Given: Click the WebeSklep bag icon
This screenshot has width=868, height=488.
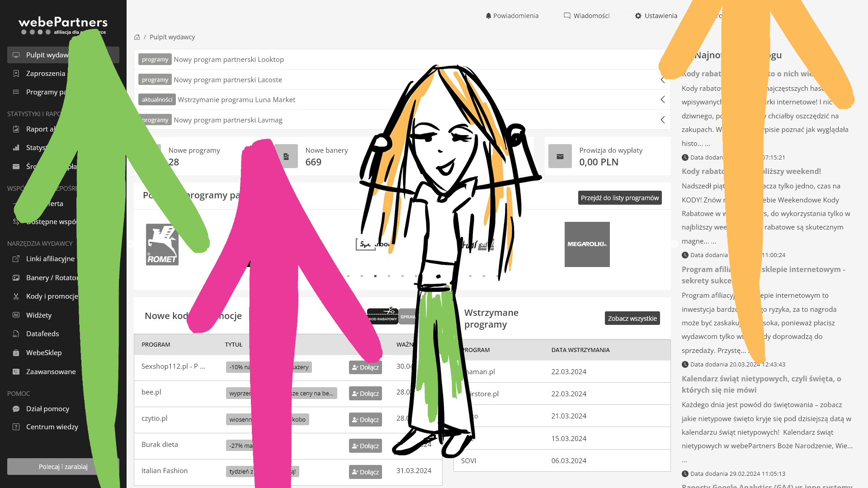Looking at the screenshot, I should point(16,353).
